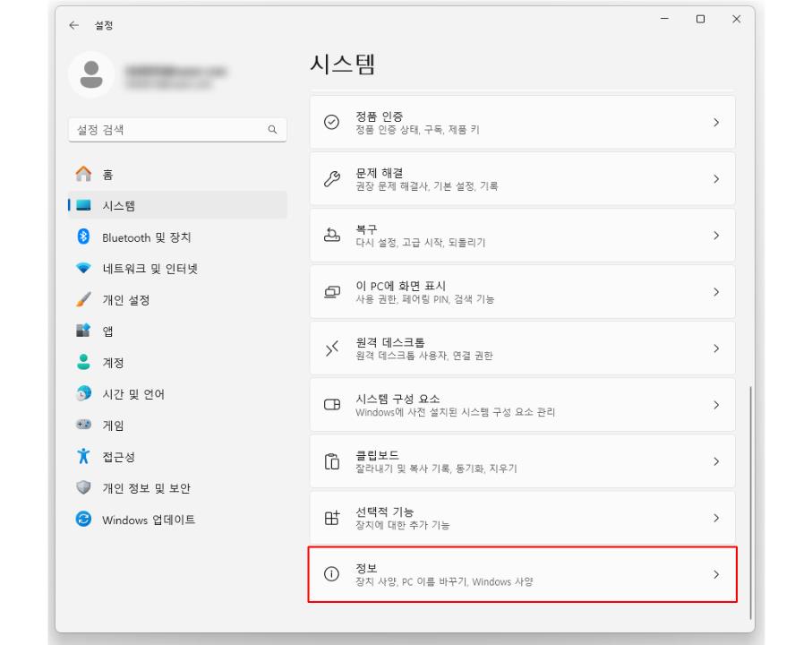Open the 복구 title text
This screenshot has height=645, width=812.
366,229
